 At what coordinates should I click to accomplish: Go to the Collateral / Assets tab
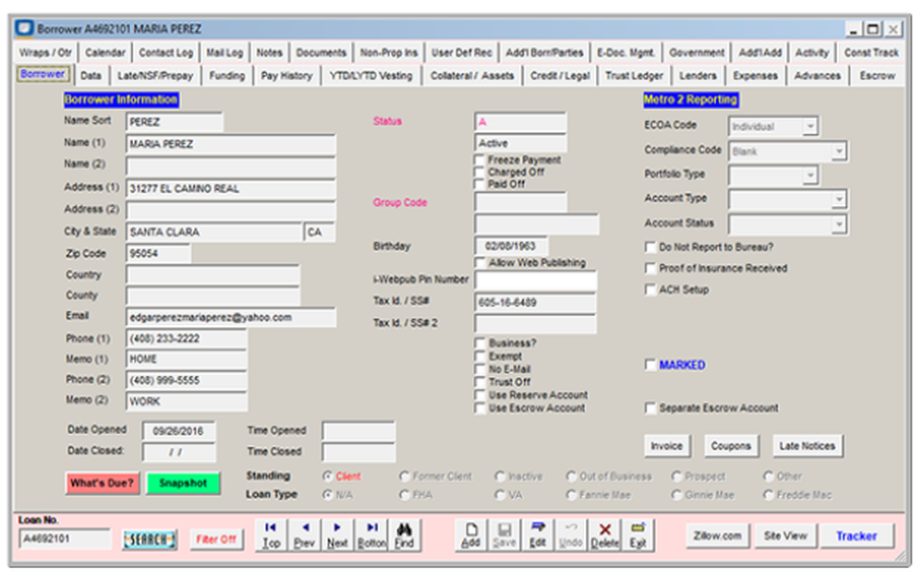point(472,76)
